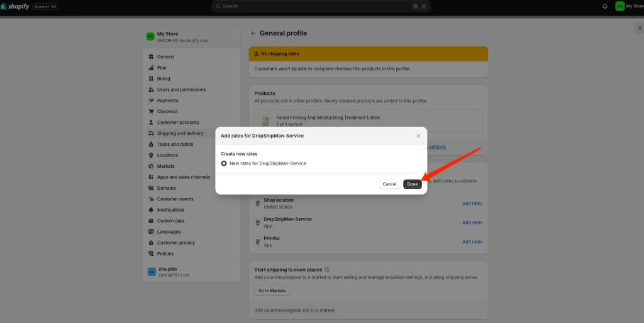Click the Customer events icon
The height and width of the screenshot is (323, 644).
click(x=151, y=199)
